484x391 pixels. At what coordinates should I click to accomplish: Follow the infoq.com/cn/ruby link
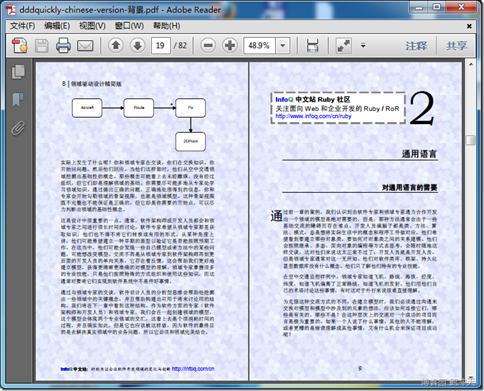(313, 116)
